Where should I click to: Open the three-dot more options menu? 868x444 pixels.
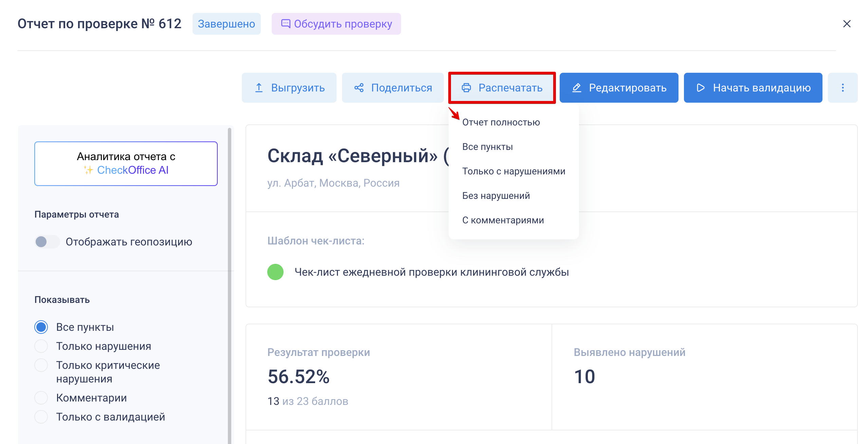tap(843, 88)
